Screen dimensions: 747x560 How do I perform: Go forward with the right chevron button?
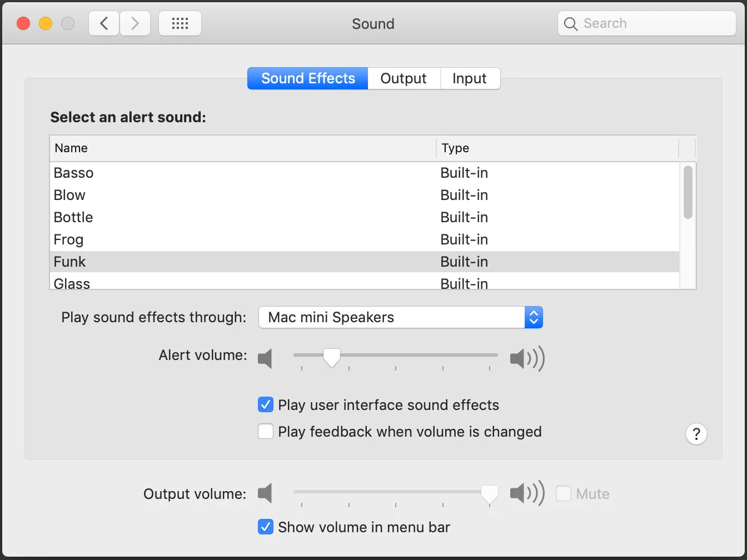pyautogui.click(x=135, y=23)
